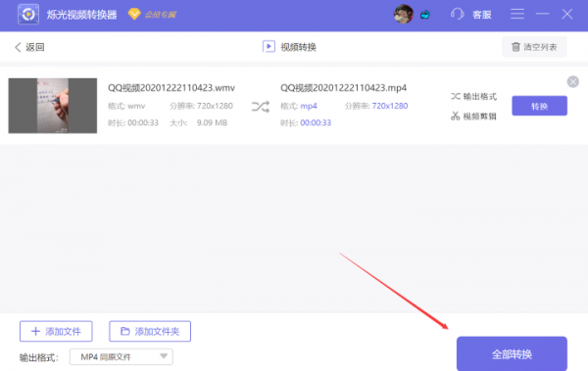Open 输出格式 settings for this file
The image size is (588, 371).
tap(473, 97)
